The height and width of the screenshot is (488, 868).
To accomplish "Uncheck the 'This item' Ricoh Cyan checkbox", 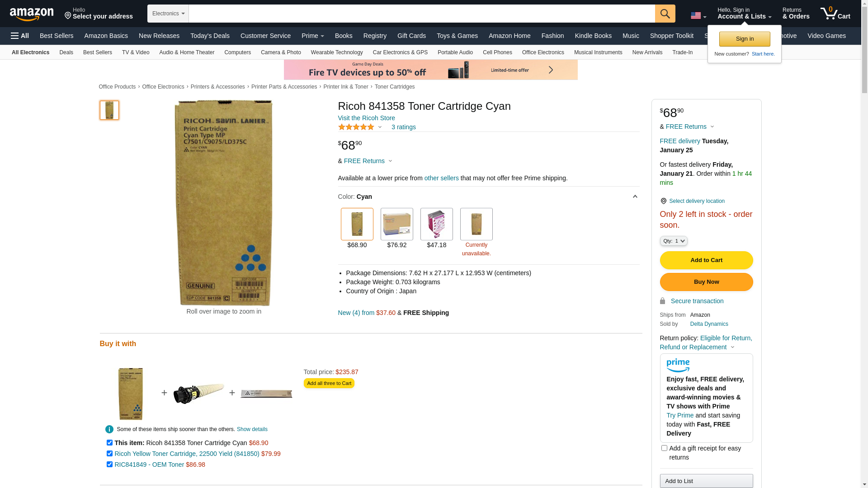I will [x=109, y=443].
